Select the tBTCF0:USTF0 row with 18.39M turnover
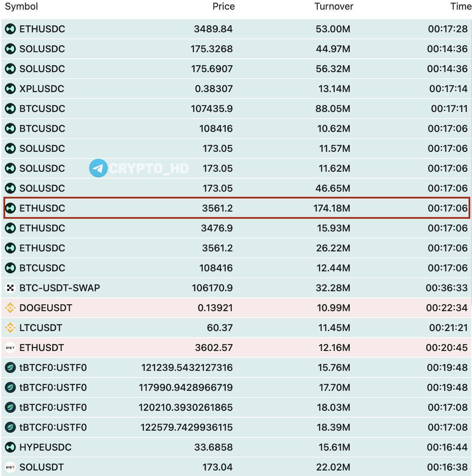 tap(236, 427)
